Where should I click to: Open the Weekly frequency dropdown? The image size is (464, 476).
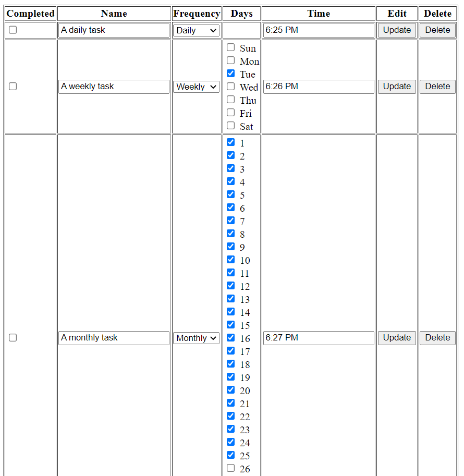coord(196,87)
